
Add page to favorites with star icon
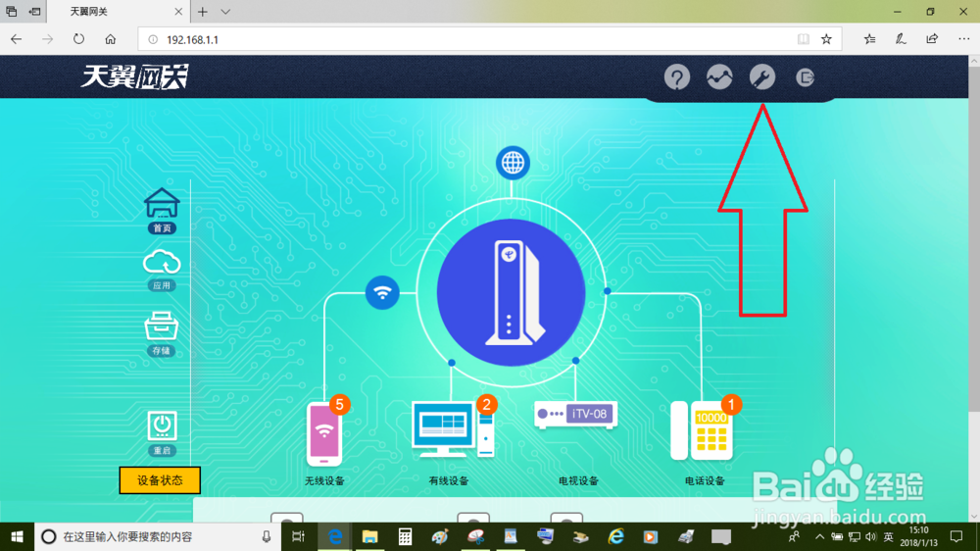point(826,39)
